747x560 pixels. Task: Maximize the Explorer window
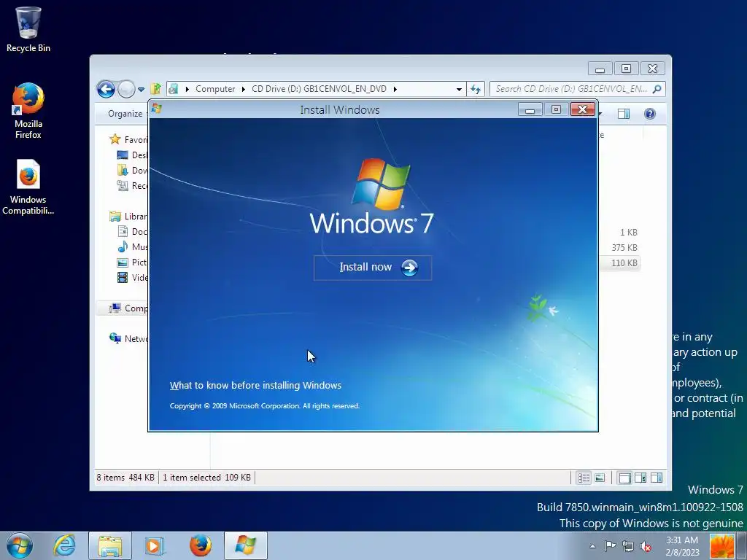pos(626,69)
